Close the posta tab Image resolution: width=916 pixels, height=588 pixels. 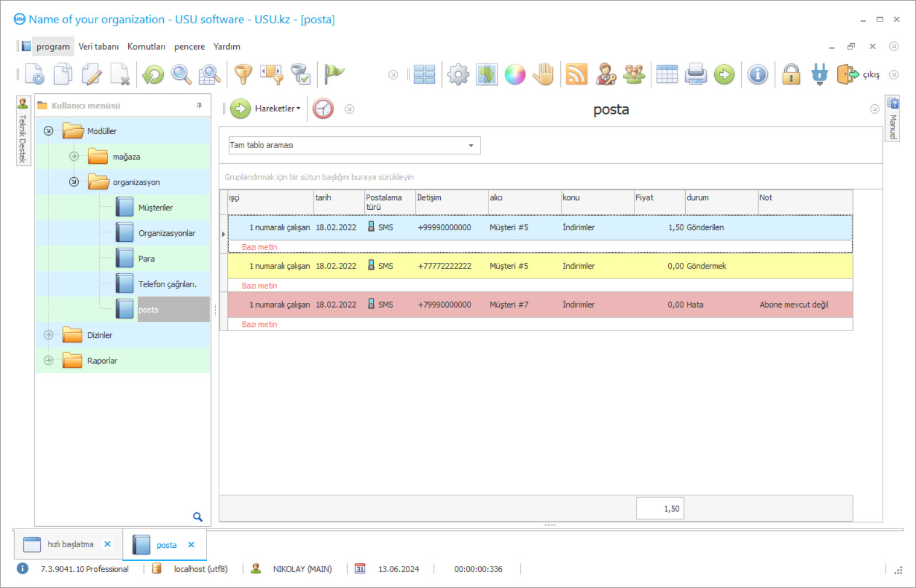[x=191, y=545]
